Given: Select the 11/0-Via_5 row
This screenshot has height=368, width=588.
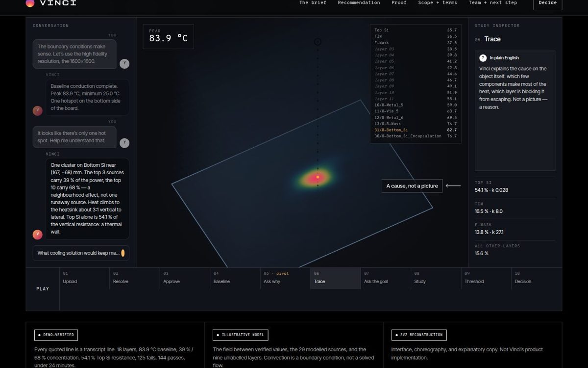Looking at the screenshot, I should [416, 111].
